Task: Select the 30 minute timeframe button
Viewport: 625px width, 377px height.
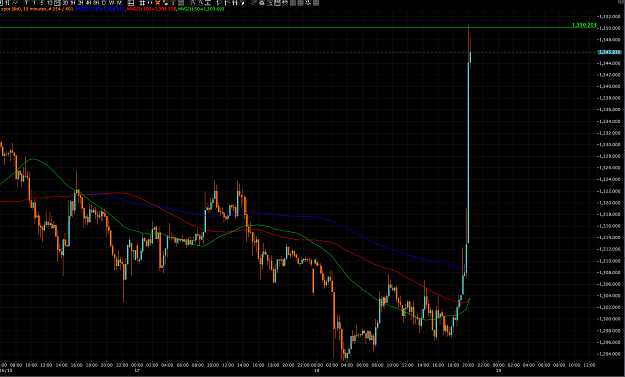Action: point(65,3)
